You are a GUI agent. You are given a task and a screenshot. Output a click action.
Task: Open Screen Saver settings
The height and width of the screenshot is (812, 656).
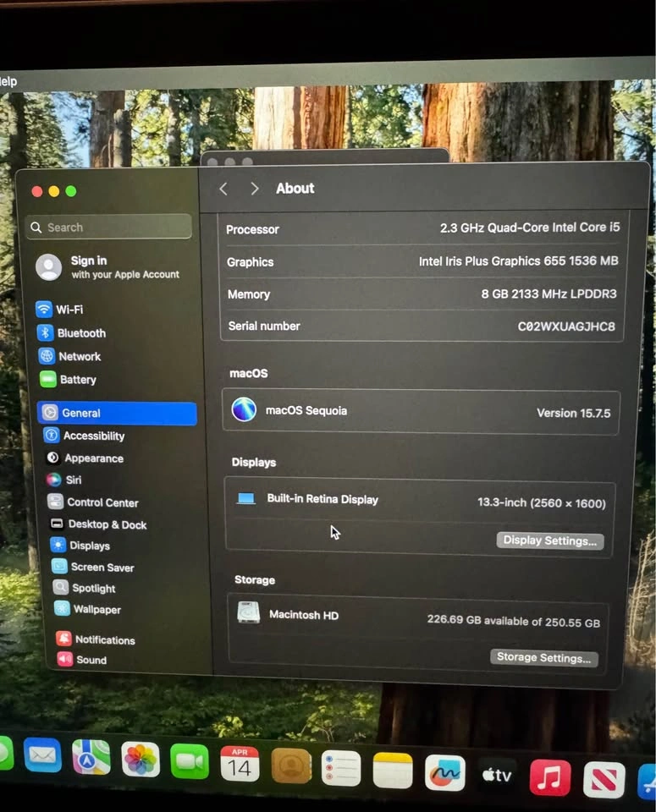(x=93, y=567)
